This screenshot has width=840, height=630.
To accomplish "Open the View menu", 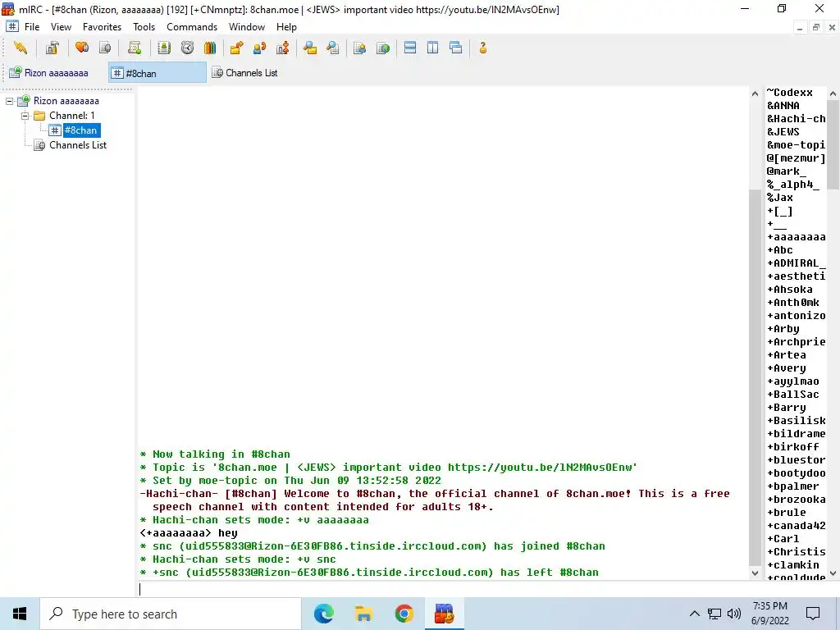I will click(61, 27).
